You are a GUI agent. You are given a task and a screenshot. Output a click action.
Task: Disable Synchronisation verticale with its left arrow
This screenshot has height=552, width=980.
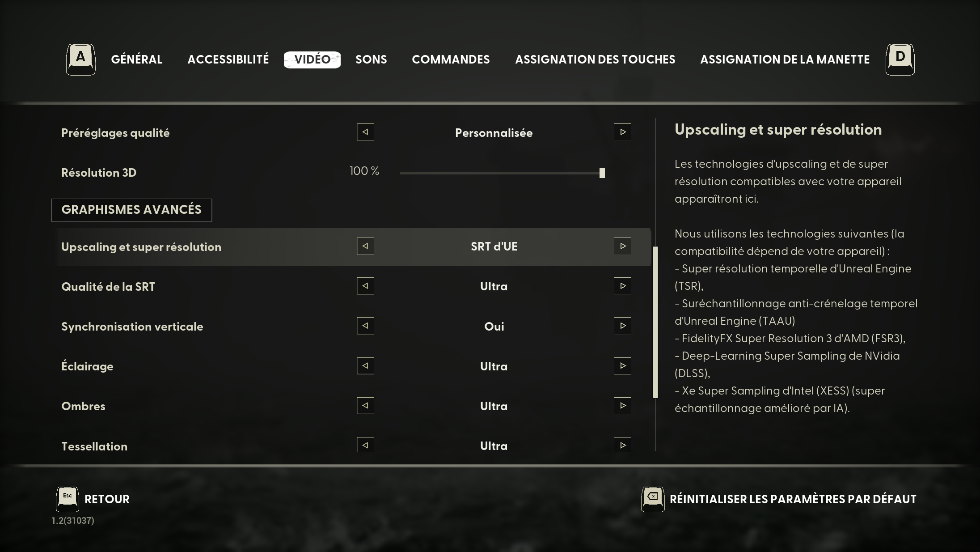click(365, 326)
